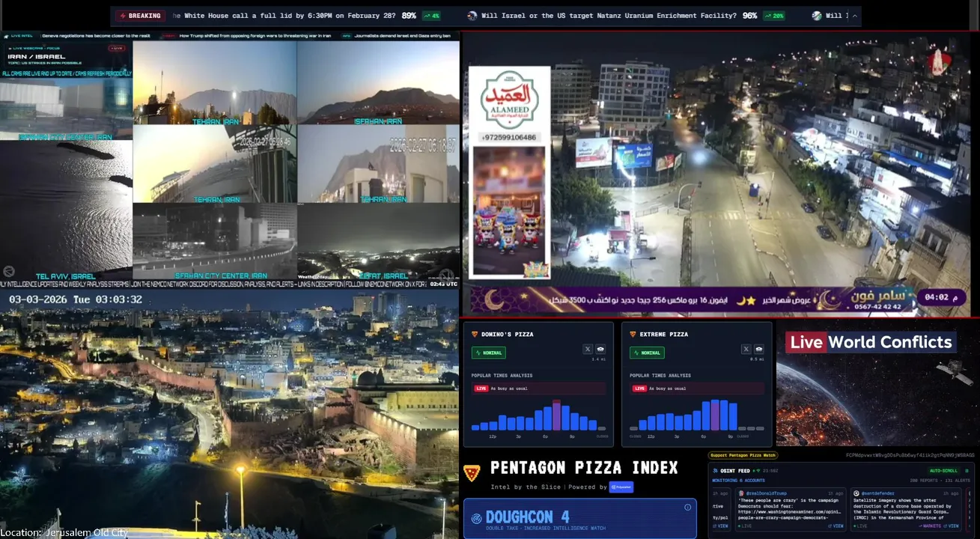Click the green icon right of AUTO-SCROLL
980x539 pixels.
pyautogui.click(x=967, y=471)
